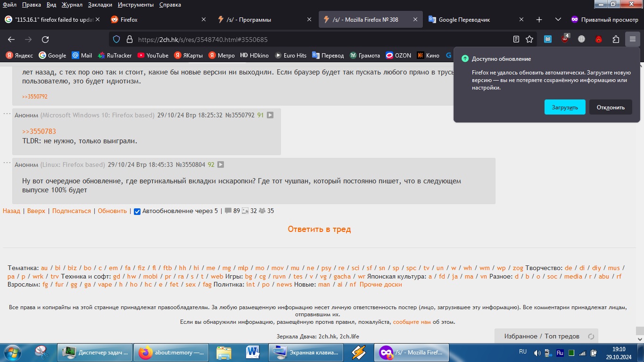Expand the list-all-tabs chevron
Image resolution: width=644 pixels, height=362 pixels.
(558, 20)
